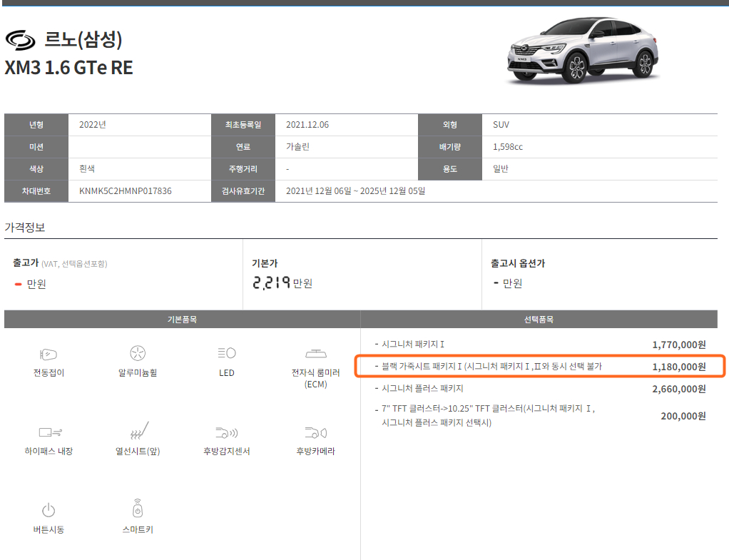This screenshot has height=560, width=729.
Task: Click the inspection validity period text
Action: pyautogui.click(x=356, y=191)
